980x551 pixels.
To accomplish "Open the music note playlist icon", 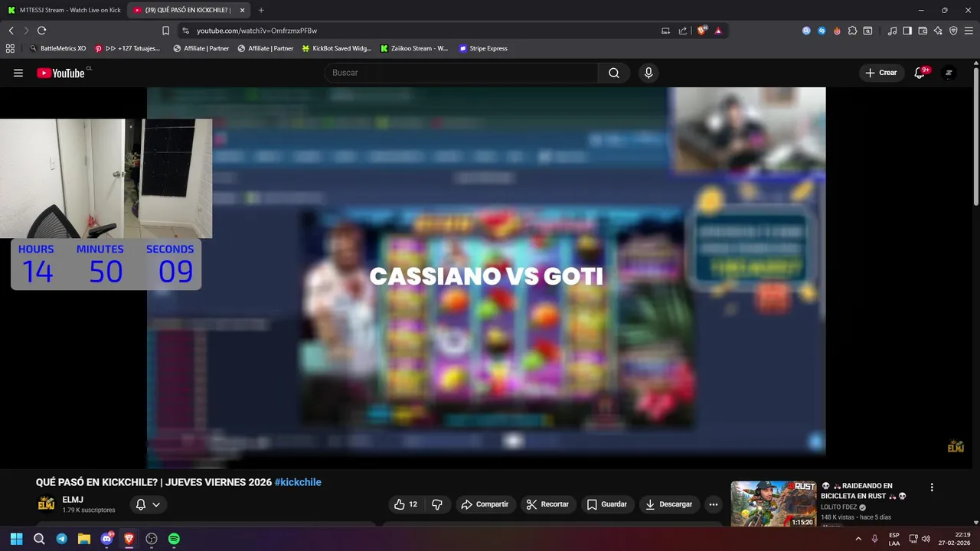I will tap(892, 31).
